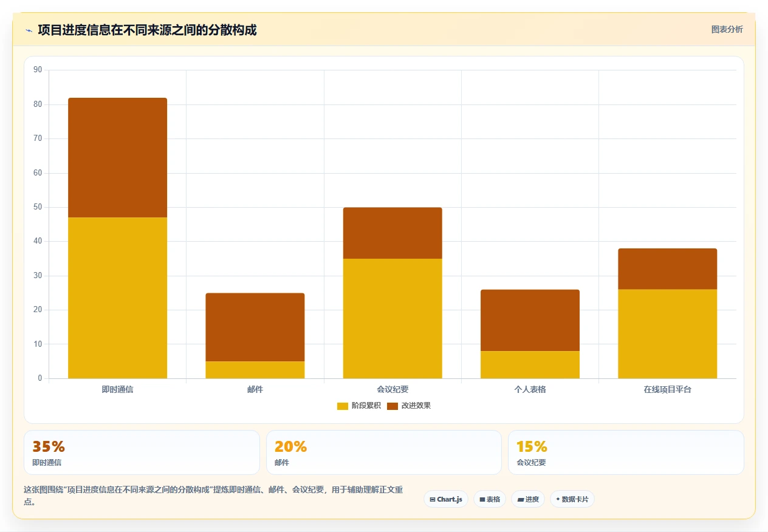Select the Chart.js tag chip
The height and width of the screenshot is (532, 768).
click(x=446, y=499)
